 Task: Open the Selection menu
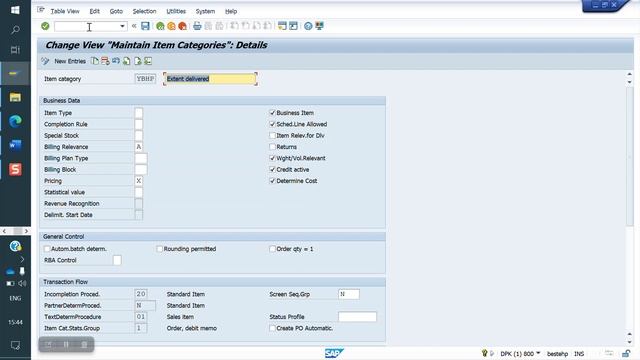point(144,11)
